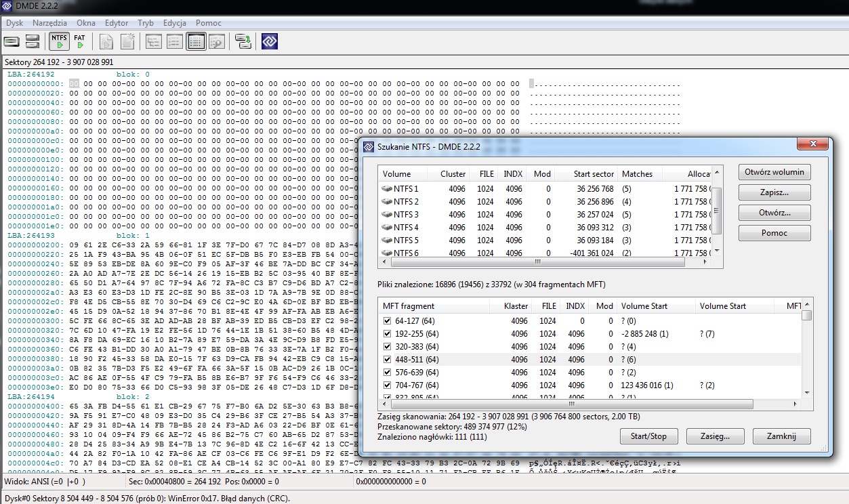Screen dimensions: 849x504
Task: Click the grayed new document star icon
Action: (x=127, y=42)
